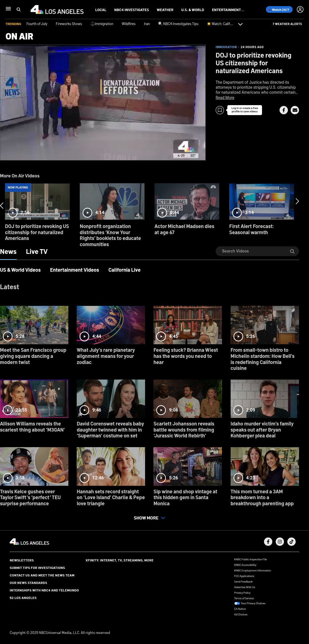Image resolution: width=309 pixels, height=644 pixels.
Task: Open the 7 Weather Alerts link
Action: tap(287, 24)
